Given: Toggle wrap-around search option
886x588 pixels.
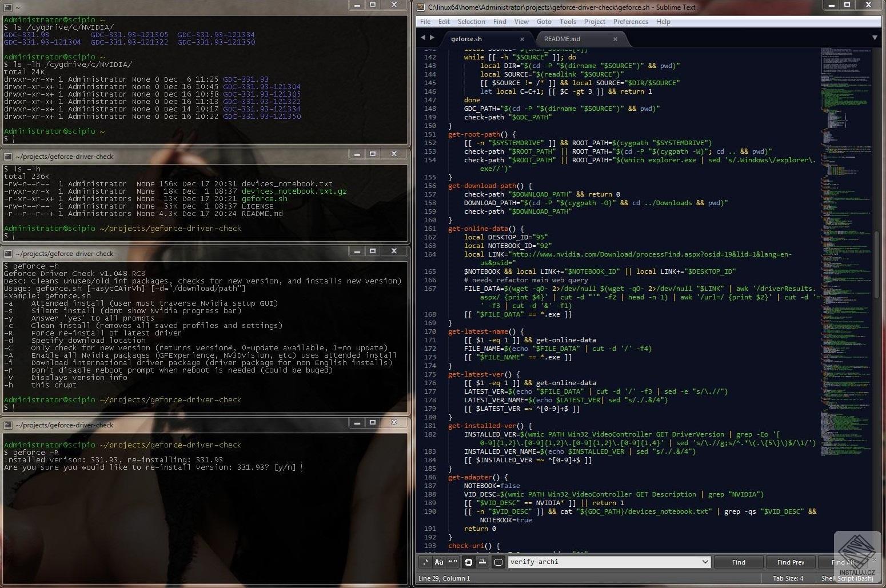Looking at the screenshot, I should (468, 562).
